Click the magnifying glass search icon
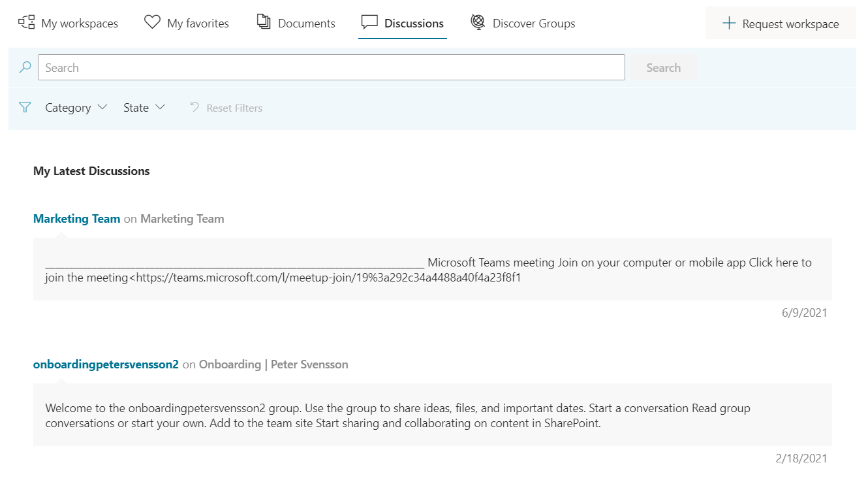 coord(25,67)
